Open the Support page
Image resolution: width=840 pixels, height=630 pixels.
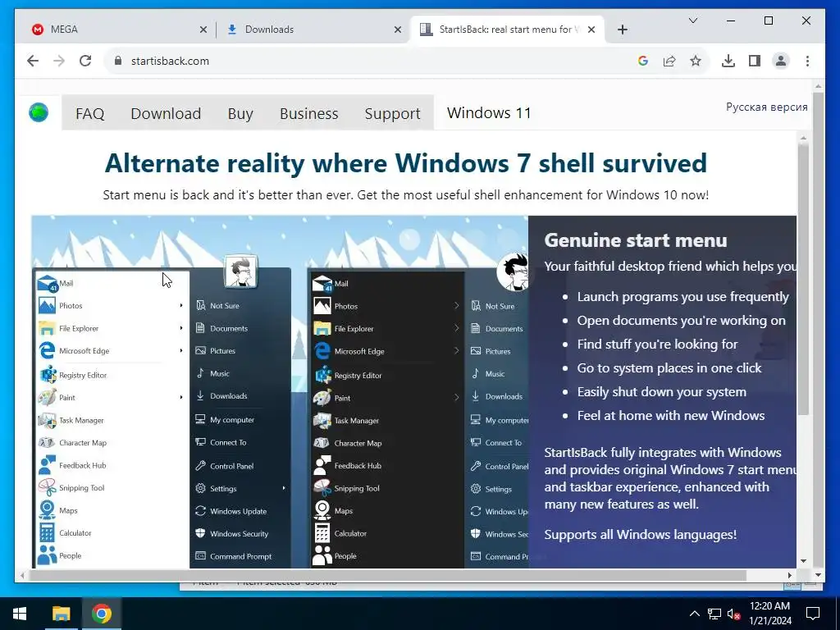pyautogui.click(x=392, y=113)
